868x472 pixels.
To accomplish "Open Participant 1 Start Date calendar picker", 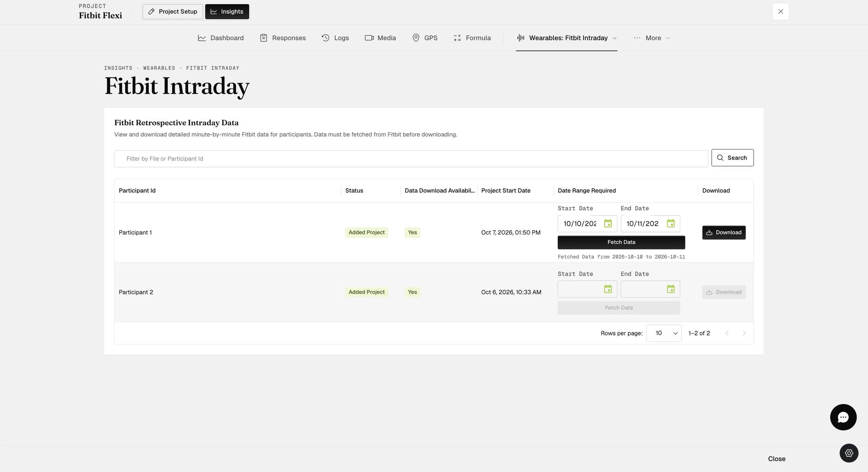I will pyautogui.click(x=608, y=223).
